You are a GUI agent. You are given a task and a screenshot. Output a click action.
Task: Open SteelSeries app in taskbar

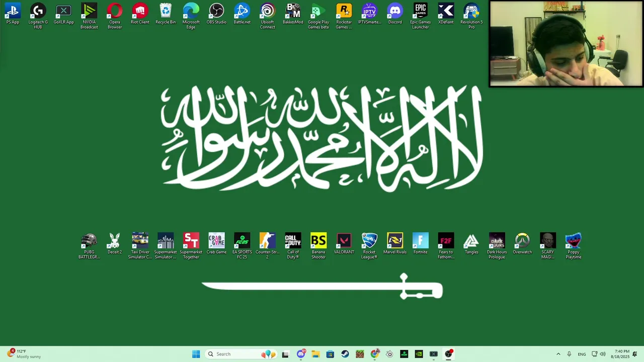click(x=389, y=354)
